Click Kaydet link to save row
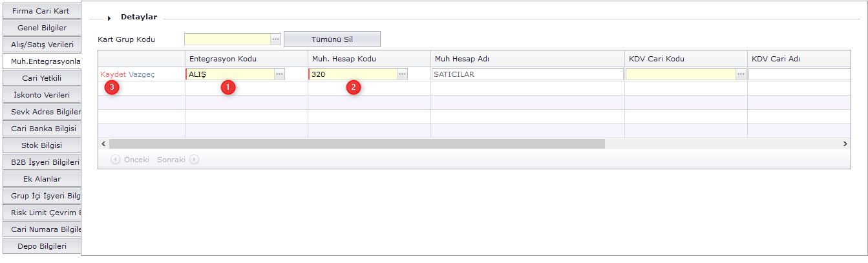The image size is (868, 263). point(113,74)
